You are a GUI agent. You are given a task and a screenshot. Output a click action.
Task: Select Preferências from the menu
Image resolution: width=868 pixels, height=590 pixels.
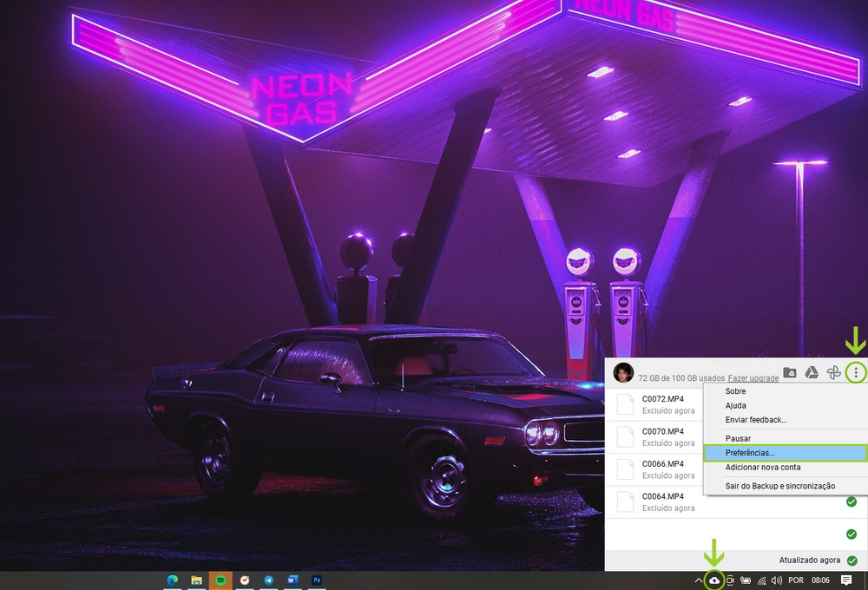750,453
